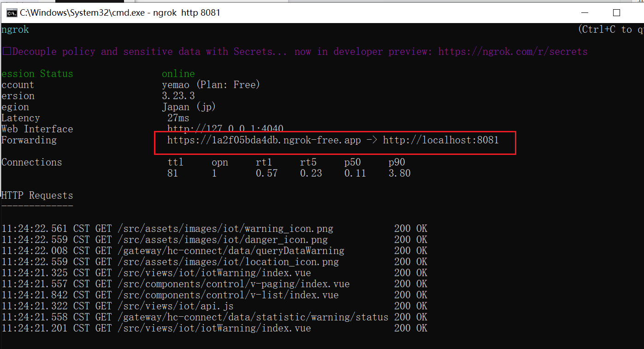Image resolution: width=644 pixels, height=349 pixels.
Task: Click the "opn" connections column header
Action: [220, 162]
